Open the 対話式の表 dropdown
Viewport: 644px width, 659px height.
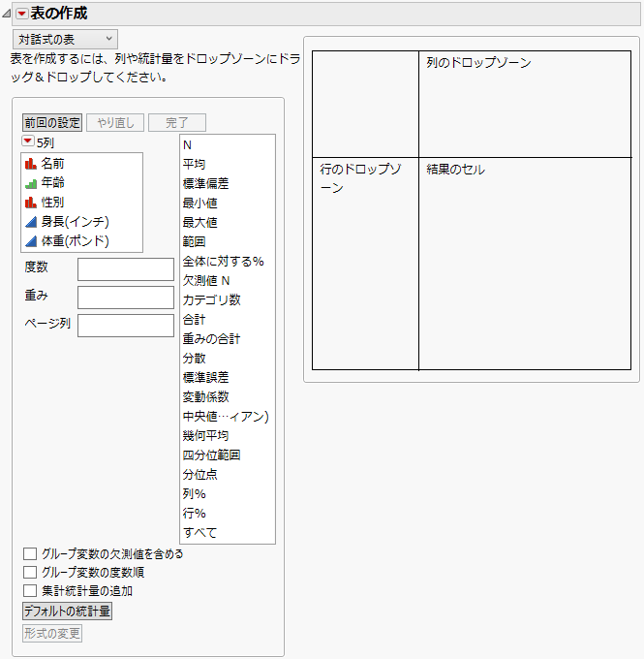click(x=65, y=39)
